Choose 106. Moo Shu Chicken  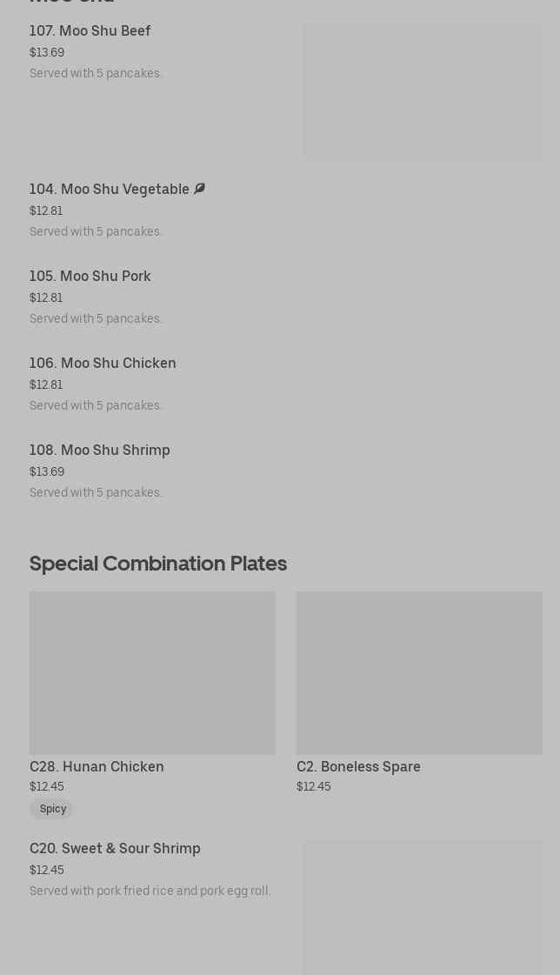tap(103, 364)
